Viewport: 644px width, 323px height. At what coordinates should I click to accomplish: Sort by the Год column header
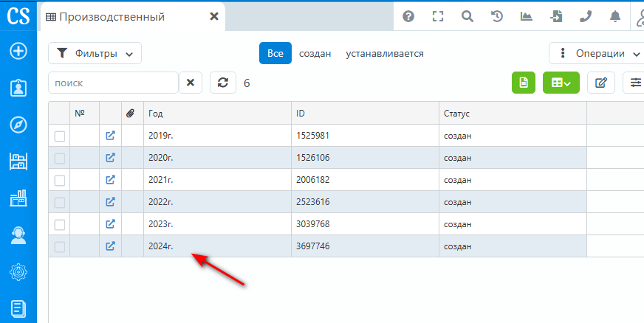[x=217, y=114]
